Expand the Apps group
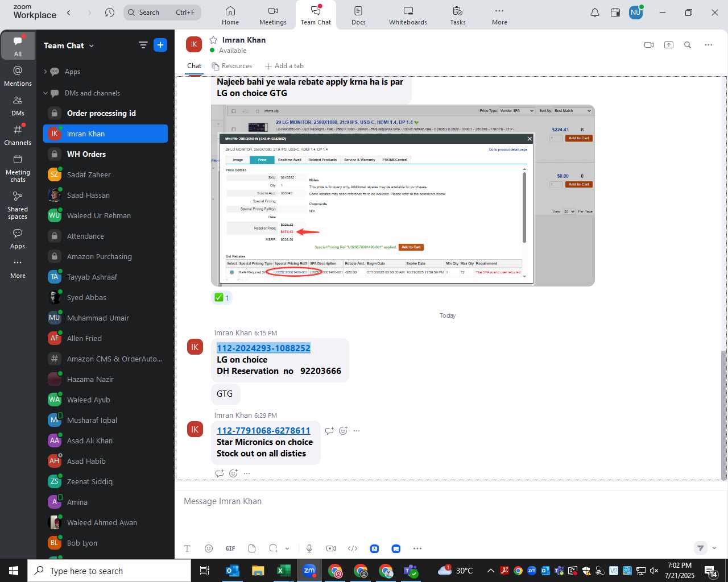Viewport: 728px width, 582px height. (x=45, y=72)
